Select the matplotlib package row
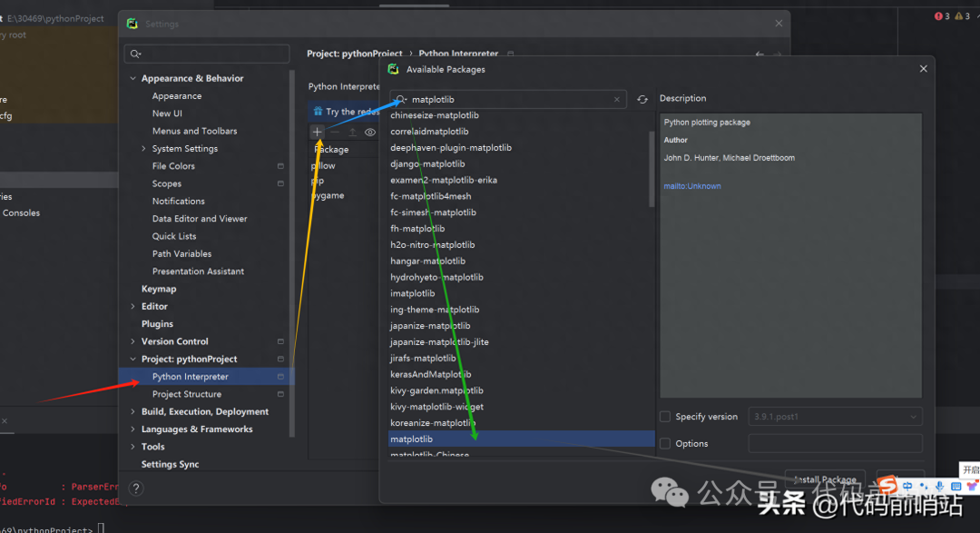980x533 pixels. click(x=521, y=439)
